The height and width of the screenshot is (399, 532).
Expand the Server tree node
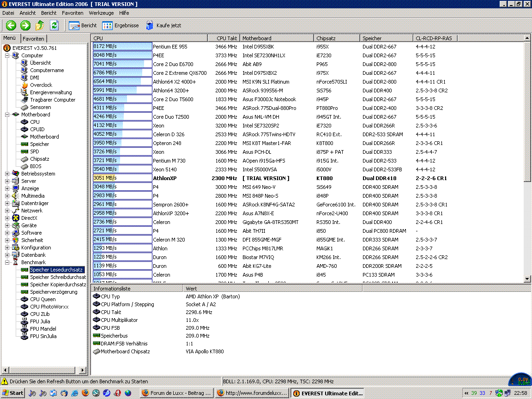7,181
